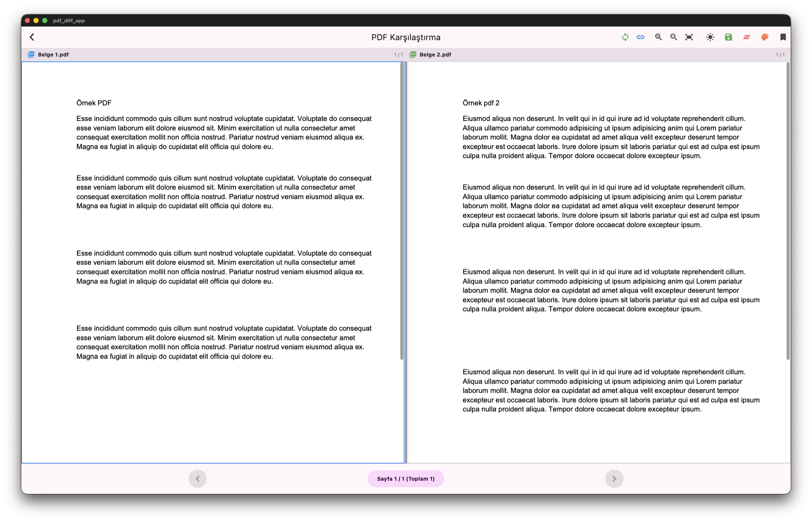
Task: Click the green sync refresh icon
Action: click(x=625, y=37)
